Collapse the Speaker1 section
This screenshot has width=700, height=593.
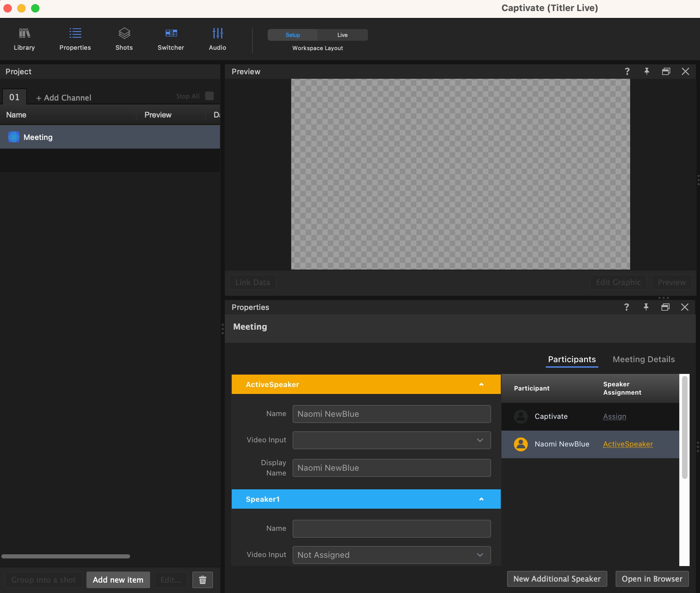[481, 499]
